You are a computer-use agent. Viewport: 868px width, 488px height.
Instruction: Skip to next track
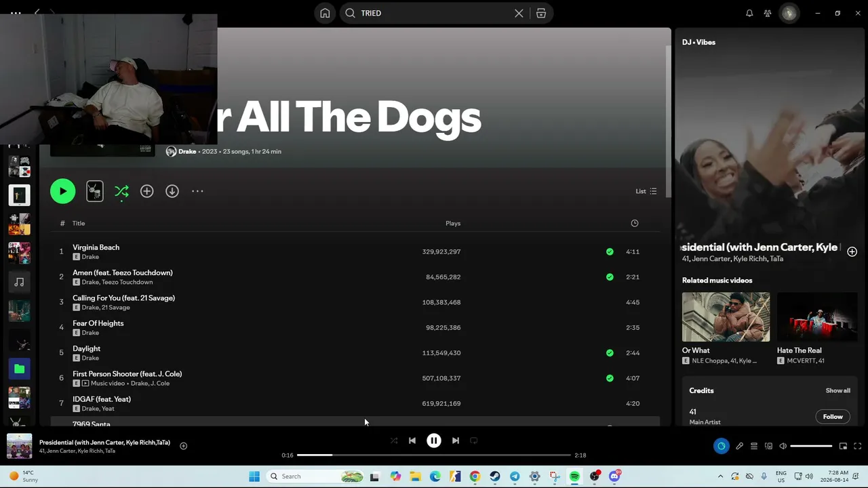[456, 441]
